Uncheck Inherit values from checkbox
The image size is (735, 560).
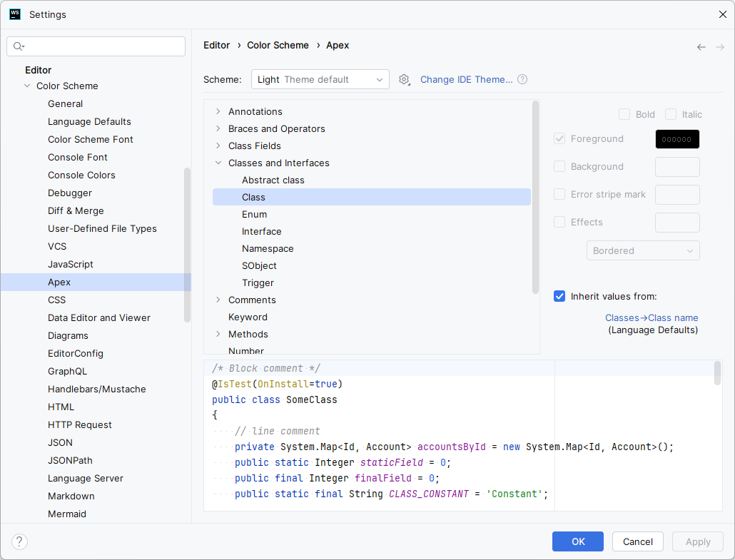tap(559, 296)
